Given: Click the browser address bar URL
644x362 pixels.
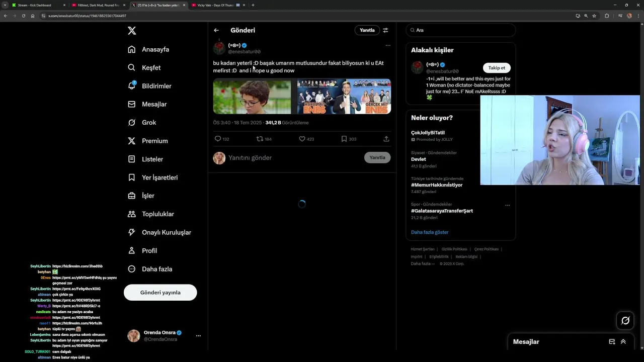Looking at the screenshot, I should tap(87, 16).
